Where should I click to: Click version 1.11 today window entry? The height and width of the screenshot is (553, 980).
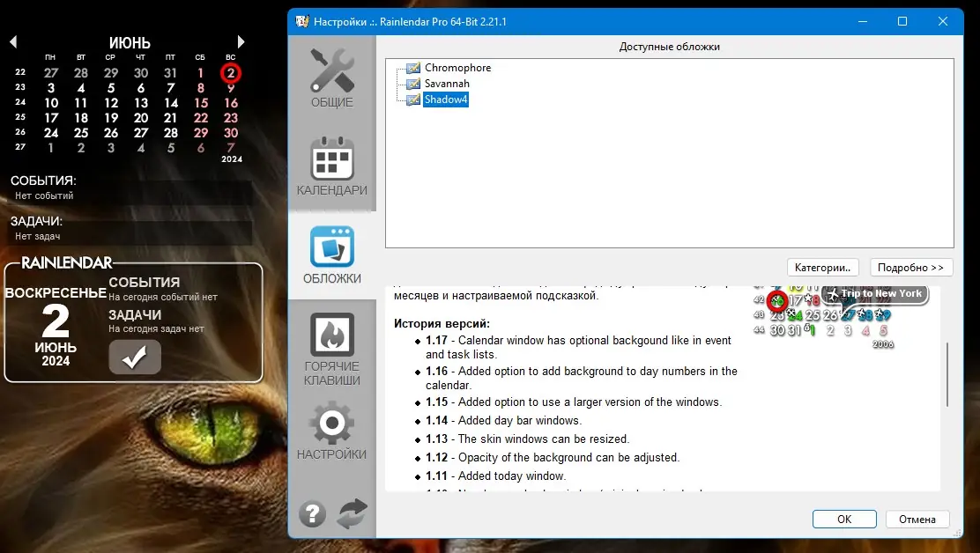[x=495, y=476]
